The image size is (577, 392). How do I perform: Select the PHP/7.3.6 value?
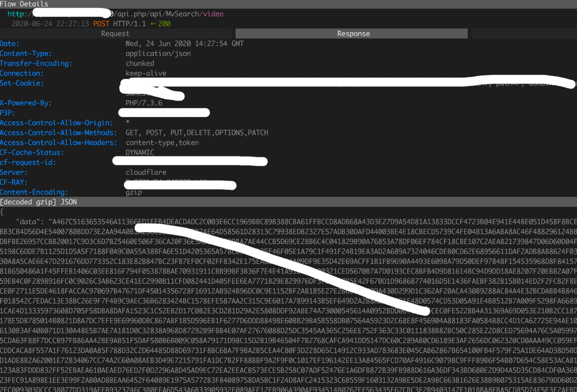point(144,103)
